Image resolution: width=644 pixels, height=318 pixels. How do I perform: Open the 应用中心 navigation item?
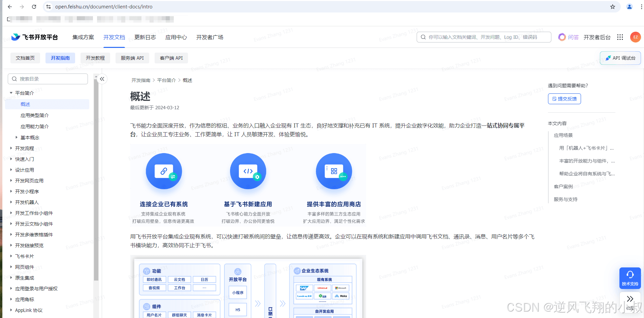click(x=176, y=37)
